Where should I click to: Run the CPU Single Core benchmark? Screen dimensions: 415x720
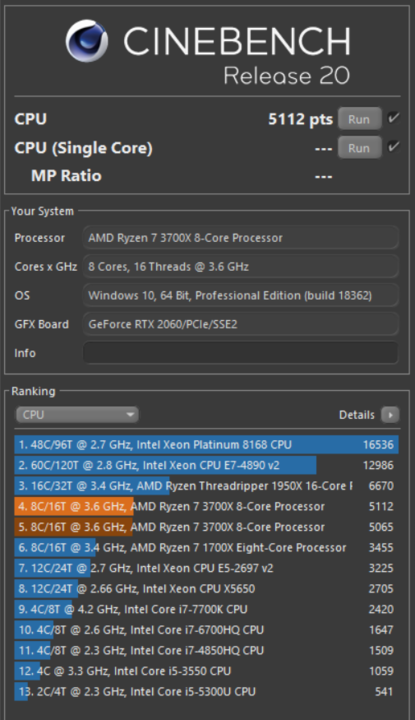359,148
